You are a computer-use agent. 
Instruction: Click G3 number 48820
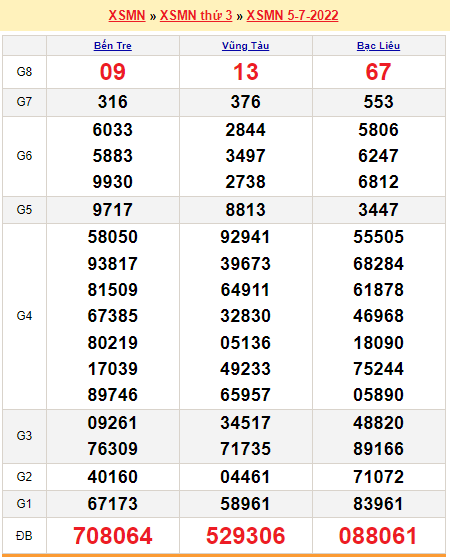click(x=378, y=423)
